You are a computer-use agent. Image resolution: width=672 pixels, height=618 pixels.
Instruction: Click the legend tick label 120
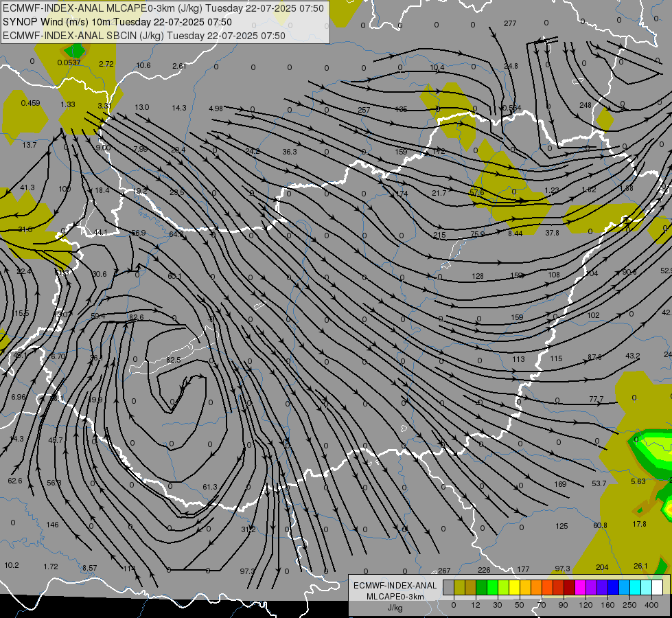586,605
